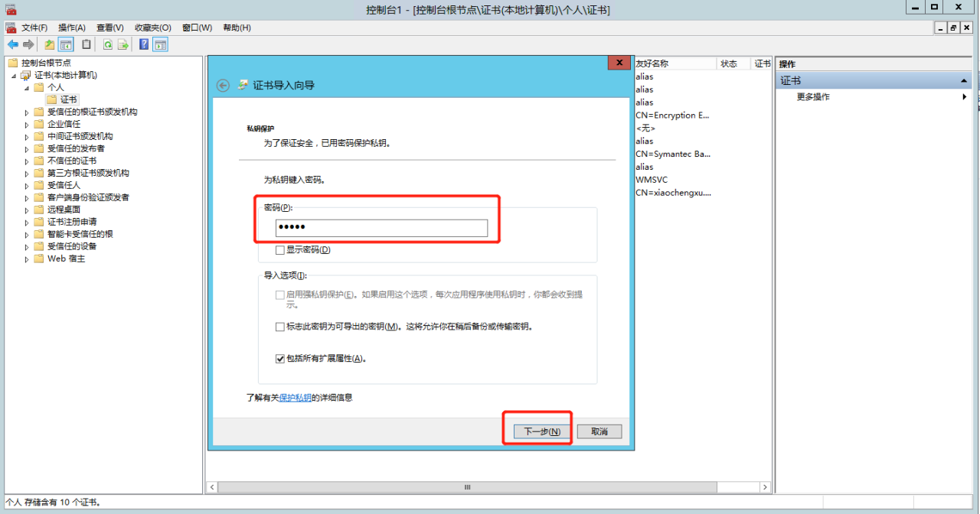Select the 受信任的发布者 folder icon
Viewport: 980px width, 514px height.
[39, 148]
